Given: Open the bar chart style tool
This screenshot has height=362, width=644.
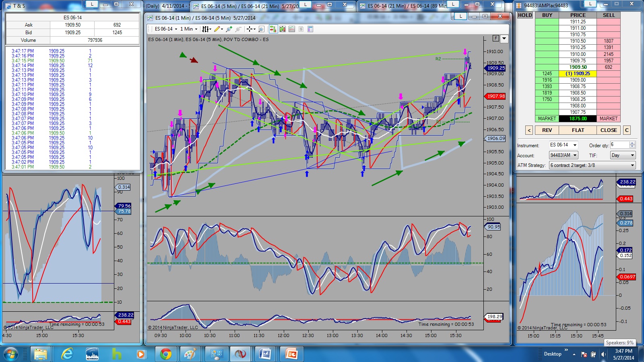Looking at the screenshot, I should tap(206, 29).
